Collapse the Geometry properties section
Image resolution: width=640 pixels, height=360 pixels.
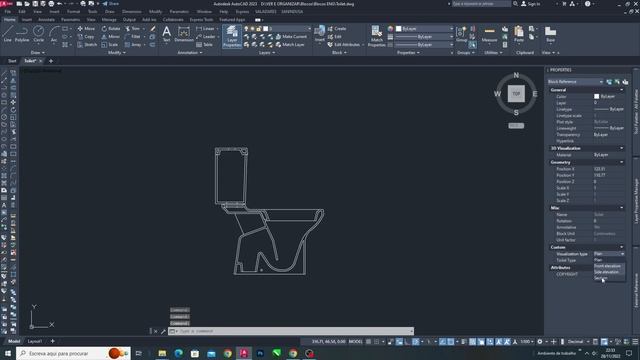622,162
